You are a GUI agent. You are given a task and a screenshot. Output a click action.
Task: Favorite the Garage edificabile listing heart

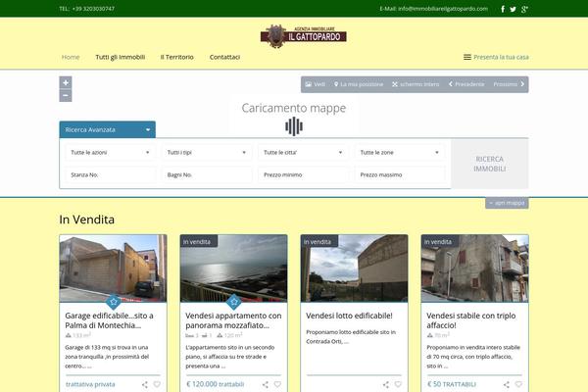(x=157, y=384)
